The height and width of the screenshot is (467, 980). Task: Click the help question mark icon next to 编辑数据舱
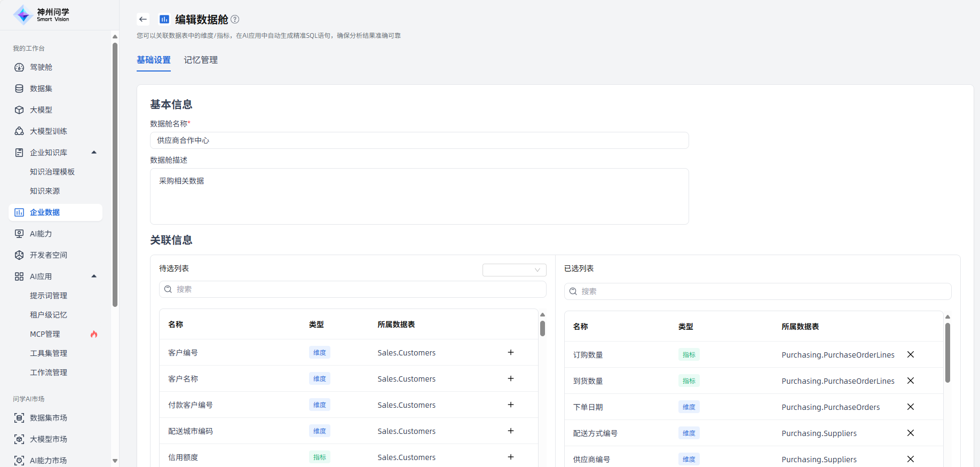coord(235,19)
